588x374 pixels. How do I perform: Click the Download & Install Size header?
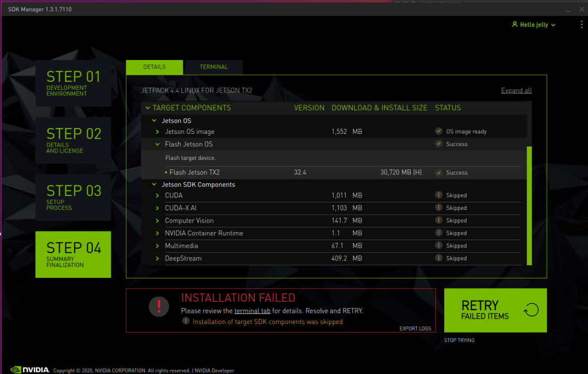point(379,108)
